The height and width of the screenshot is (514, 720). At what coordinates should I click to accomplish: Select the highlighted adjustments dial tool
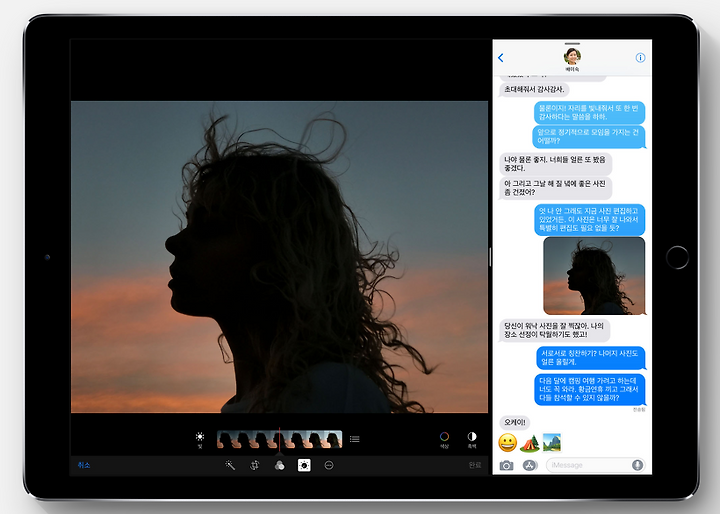(x=304, y=465)
